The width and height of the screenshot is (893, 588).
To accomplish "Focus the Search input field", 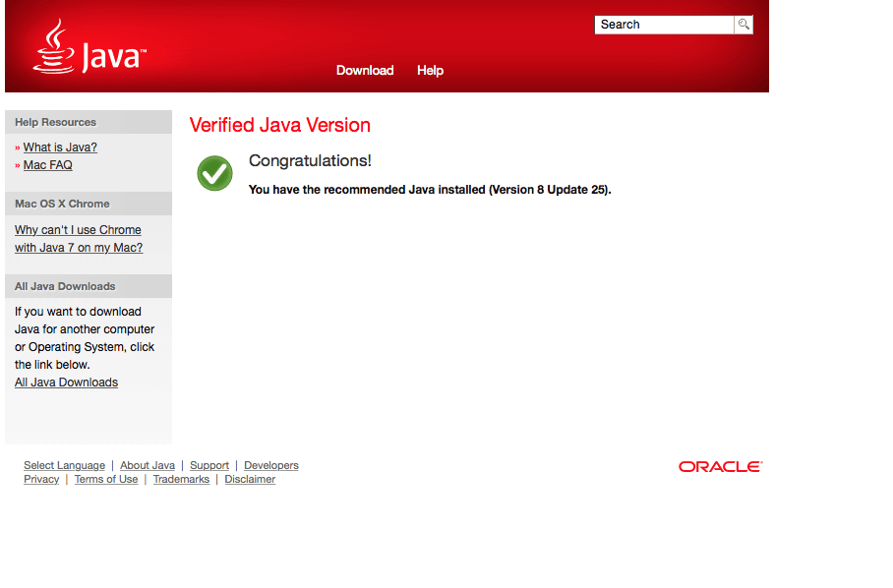I will pos(664,25).
